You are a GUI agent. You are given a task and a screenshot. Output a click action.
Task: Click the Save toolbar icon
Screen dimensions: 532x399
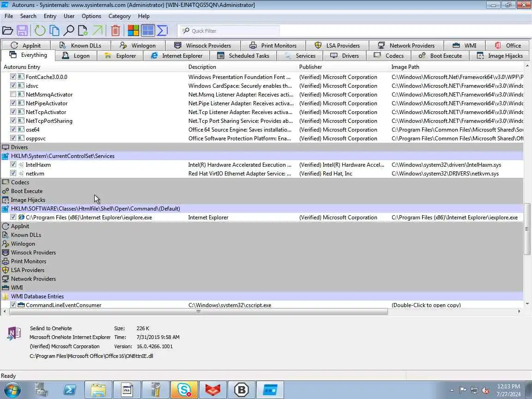tap(22, 31)
